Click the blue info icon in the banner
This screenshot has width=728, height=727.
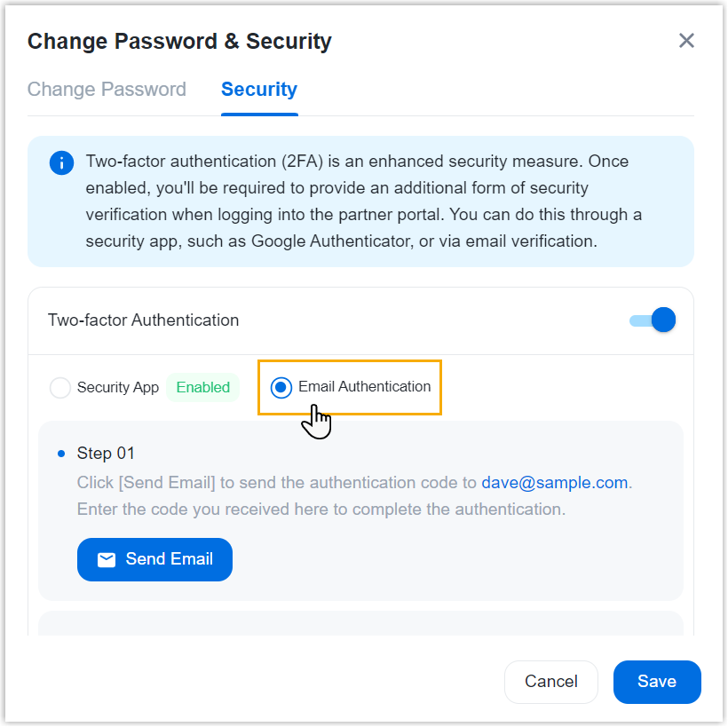coord(61,162)
